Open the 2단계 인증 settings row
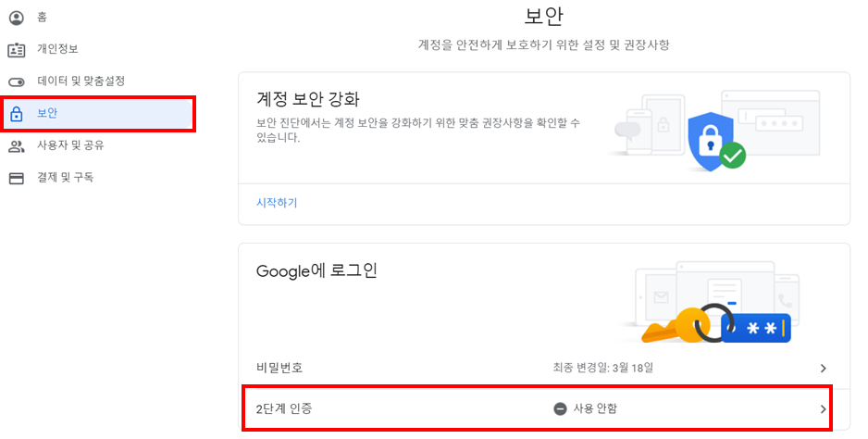868x439 pixels. [284, 408]
